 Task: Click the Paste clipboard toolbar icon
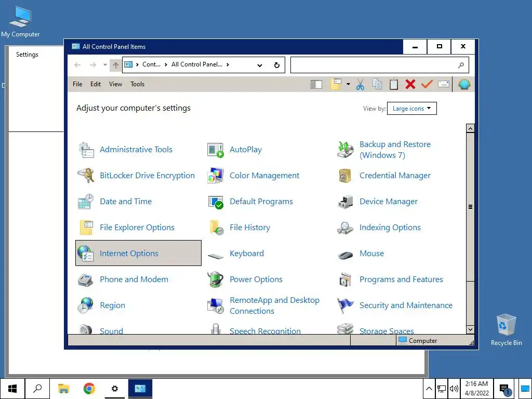(394, 84)
